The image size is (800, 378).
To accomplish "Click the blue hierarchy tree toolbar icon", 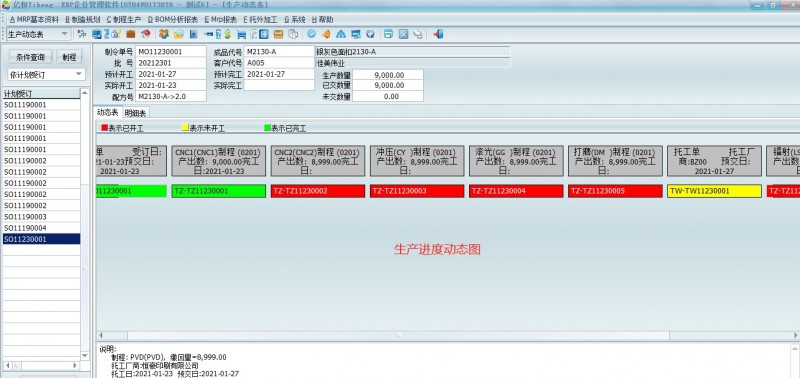I will pos(341,34).
